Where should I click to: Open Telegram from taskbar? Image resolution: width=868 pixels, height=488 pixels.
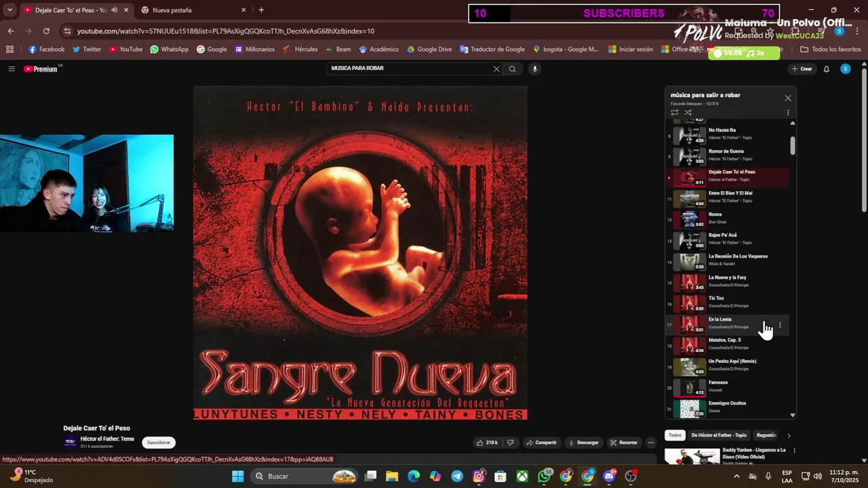click(457, 476)
